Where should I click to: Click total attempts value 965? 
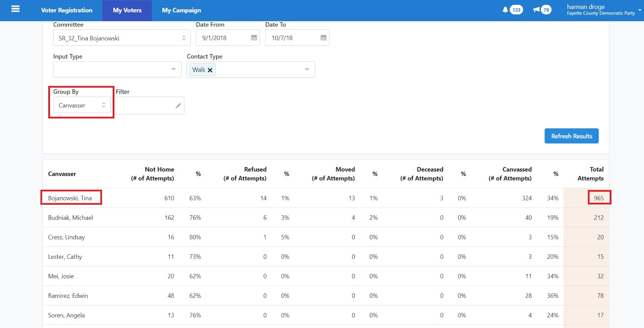pyautogui.click(x=599, y=198)
